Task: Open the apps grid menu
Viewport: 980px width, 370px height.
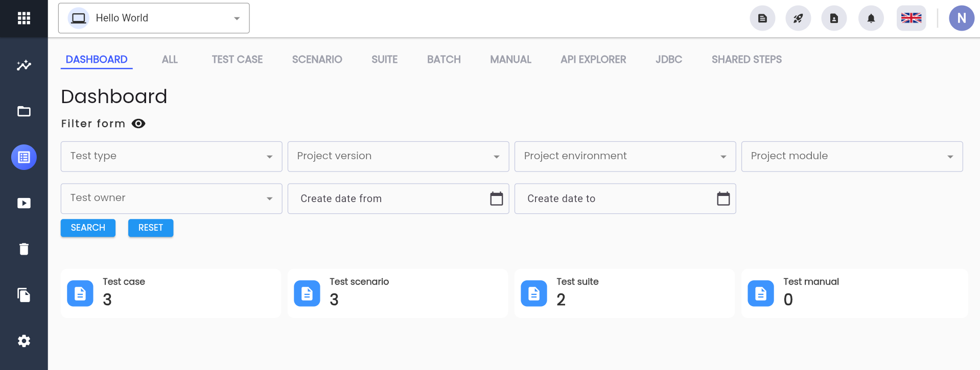Action: click(24, 18)
